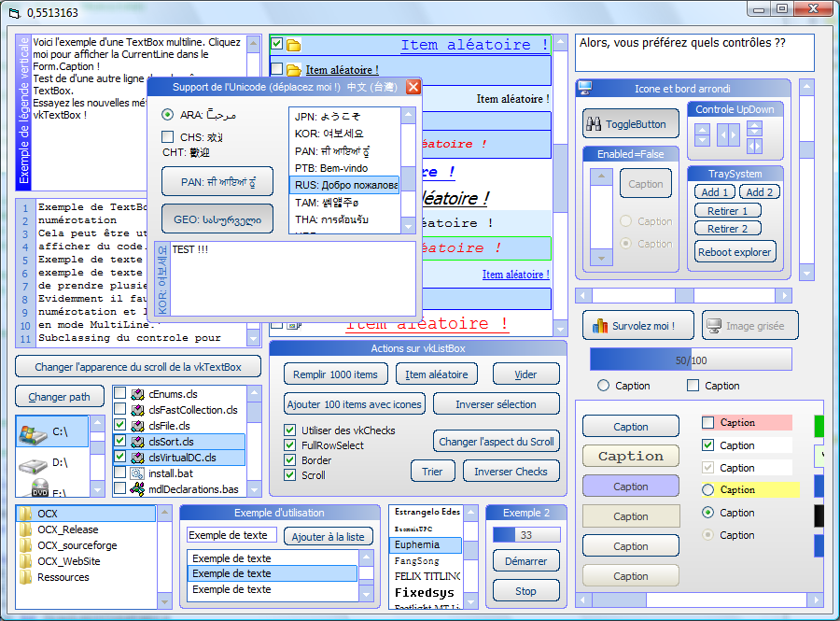Click the cEnums.cls class file icon
The width and height of the screenshot is (840, 621).
click(137, 394)
